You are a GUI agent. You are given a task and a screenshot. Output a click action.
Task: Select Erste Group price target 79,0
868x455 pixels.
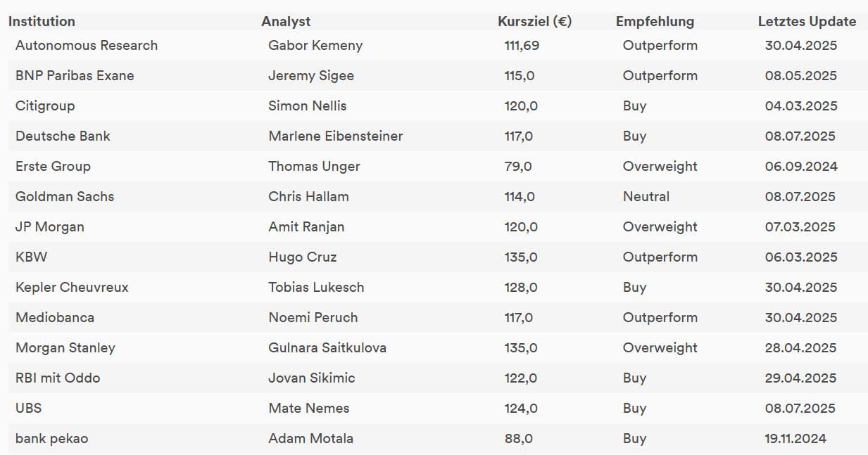point(518,166)
